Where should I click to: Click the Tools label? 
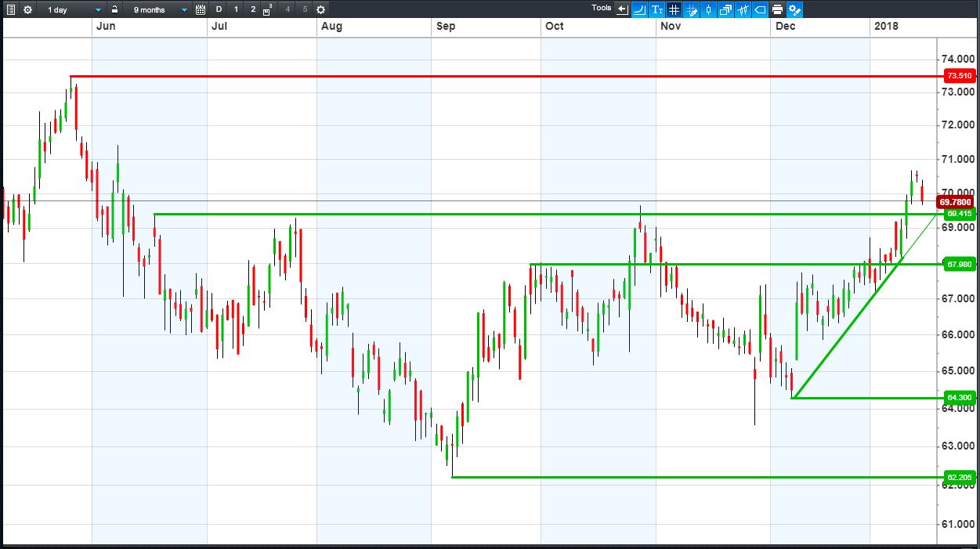pyautogui.click(x=602, y=8)
